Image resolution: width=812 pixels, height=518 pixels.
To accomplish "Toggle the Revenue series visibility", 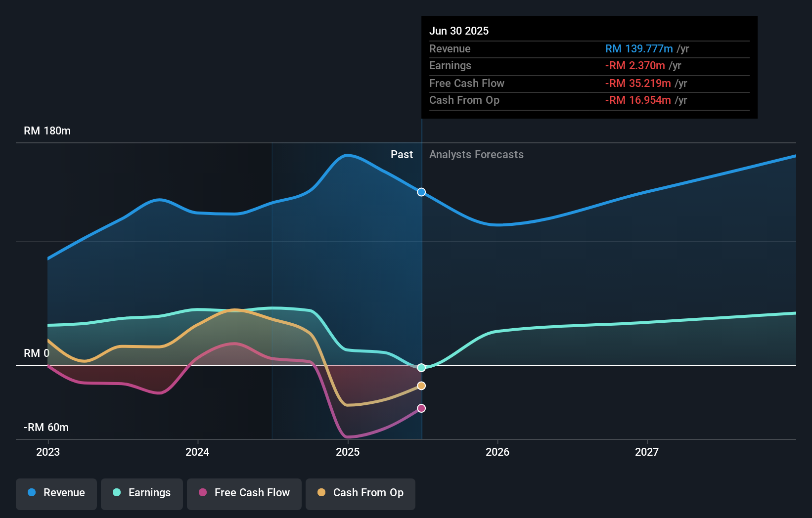I will click(x=56, y=493).
